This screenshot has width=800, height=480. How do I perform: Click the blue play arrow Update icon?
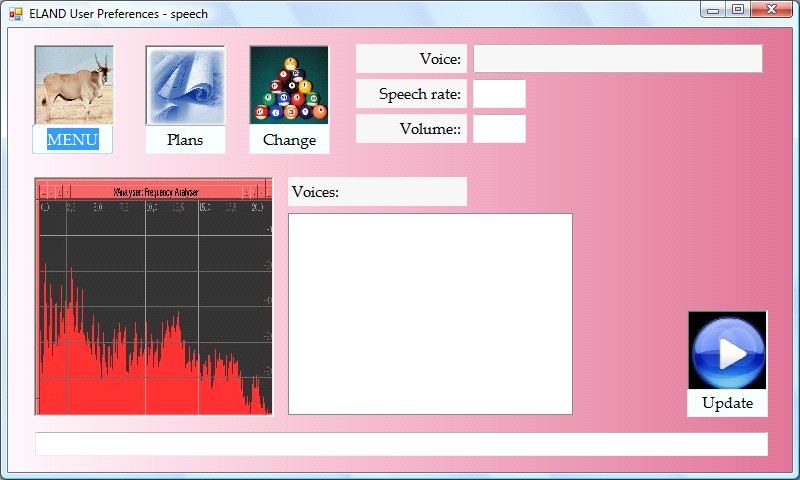[727, 350]
